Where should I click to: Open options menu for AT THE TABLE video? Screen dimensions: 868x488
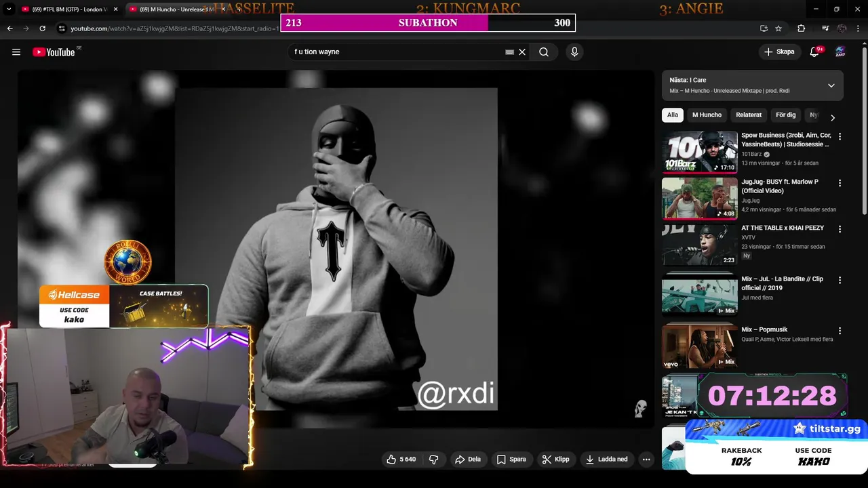pos(840,229)
